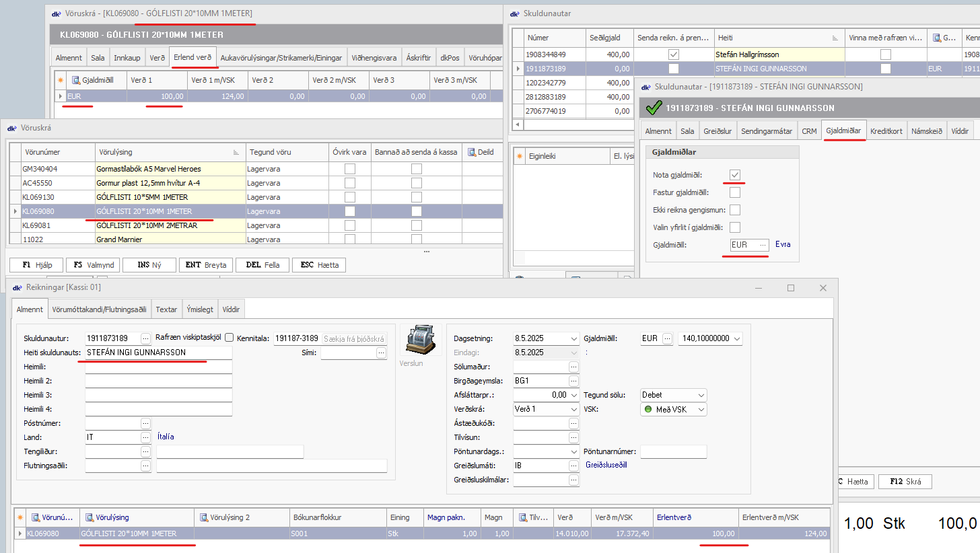The width and height of the screenshot is (980, 553).
Task: Toggle the Rafræn viðskiptaskjöl checkbox
Action: point(229,338)
